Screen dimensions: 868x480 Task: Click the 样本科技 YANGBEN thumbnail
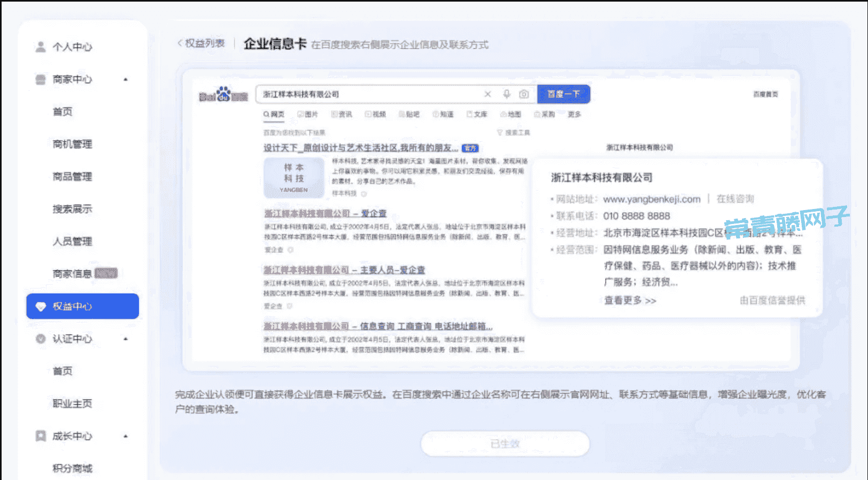coord(294,177)
